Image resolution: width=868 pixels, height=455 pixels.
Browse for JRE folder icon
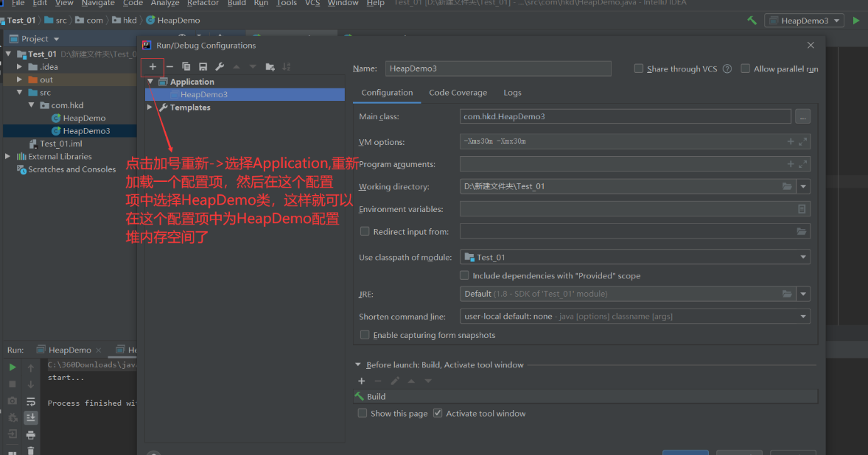(x=787, y=294)
